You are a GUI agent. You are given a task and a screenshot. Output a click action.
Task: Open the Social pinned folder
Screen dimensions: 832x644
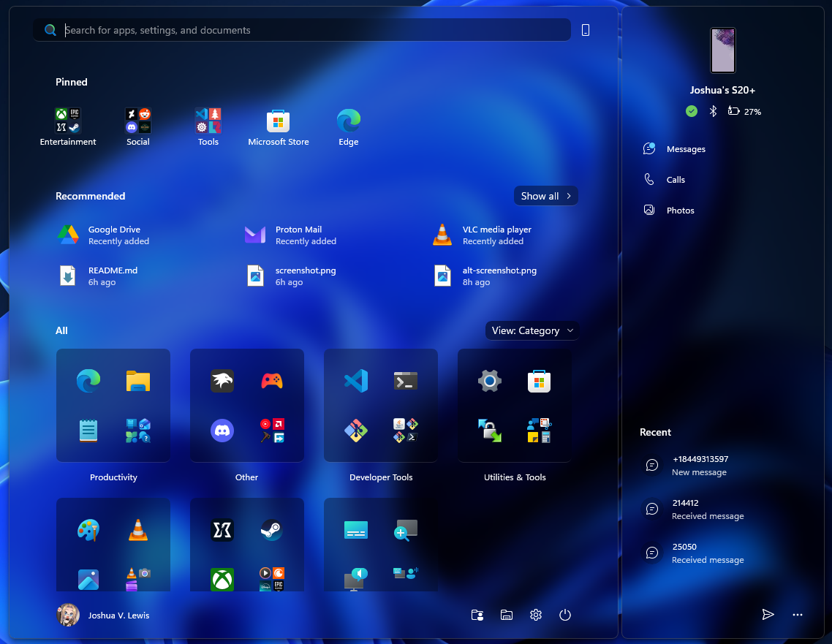(x=138, y=126)
